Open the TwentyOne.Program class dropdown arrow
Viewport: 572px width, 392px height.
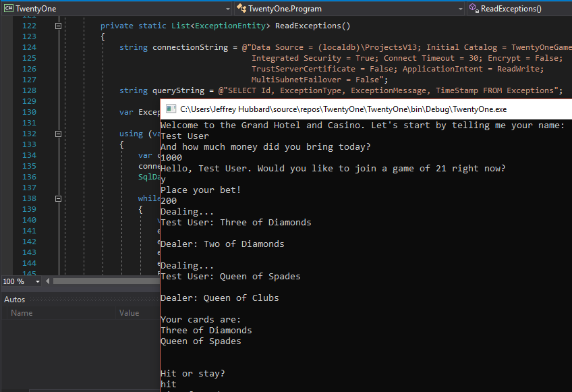pos(461,9)
